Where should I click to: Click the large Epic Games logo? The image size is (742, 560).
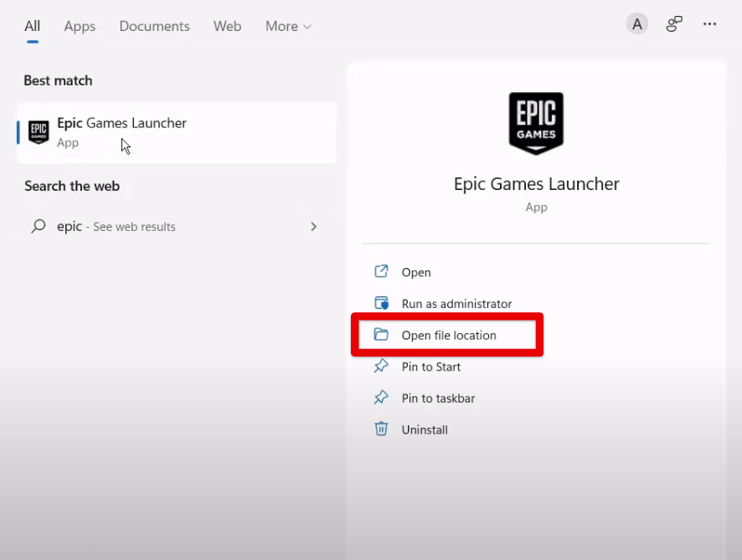536,123
